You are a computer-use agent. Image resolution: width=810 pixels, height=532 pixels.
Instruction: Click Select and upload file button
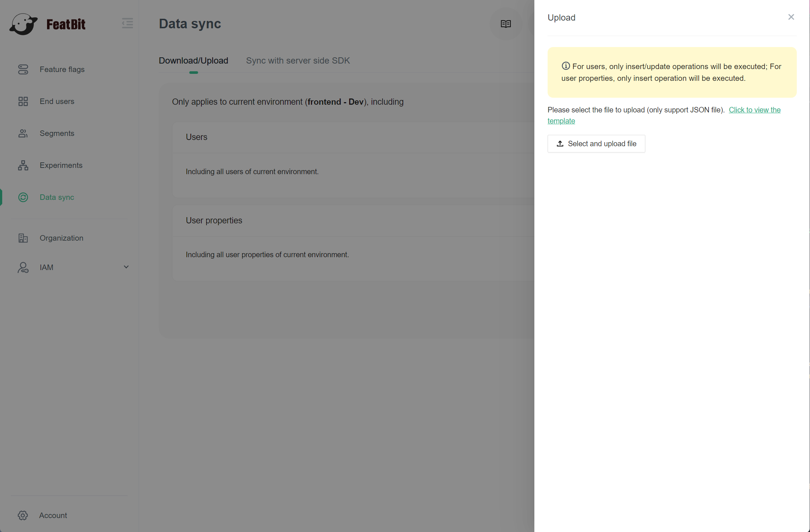click(596, 144)
